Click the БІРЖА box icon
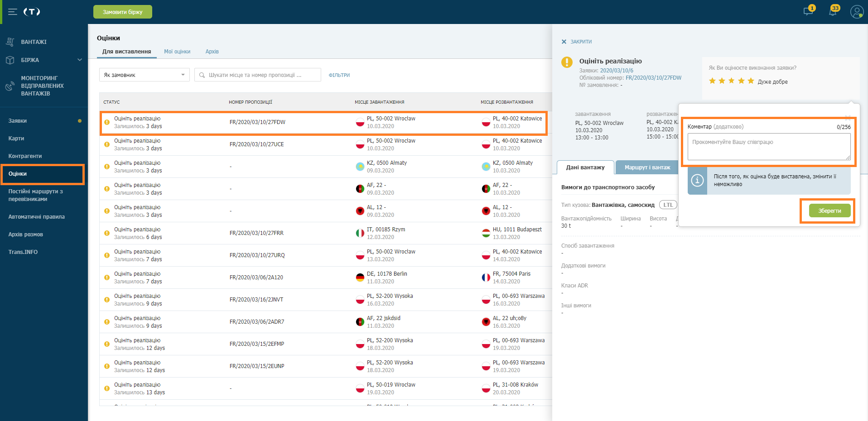Image resolution: width=868 pixels, height=421 pixels. coord(10,60)
